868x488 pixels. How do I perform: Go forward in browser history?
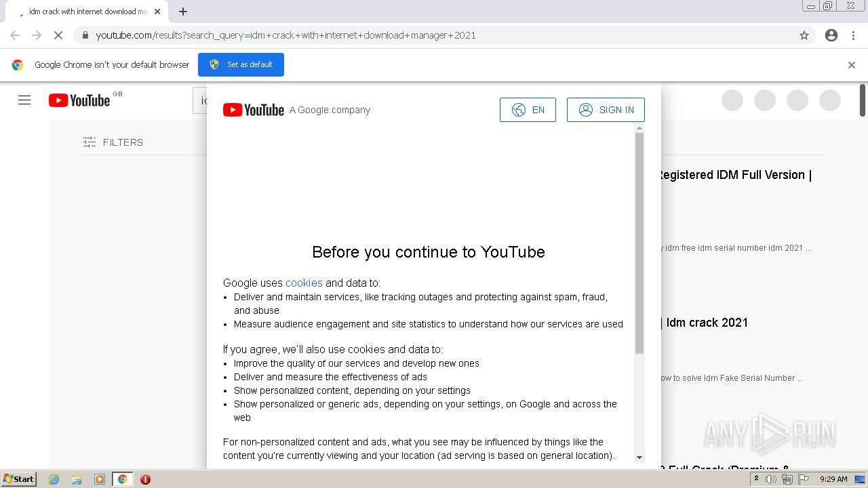point(37,35)
